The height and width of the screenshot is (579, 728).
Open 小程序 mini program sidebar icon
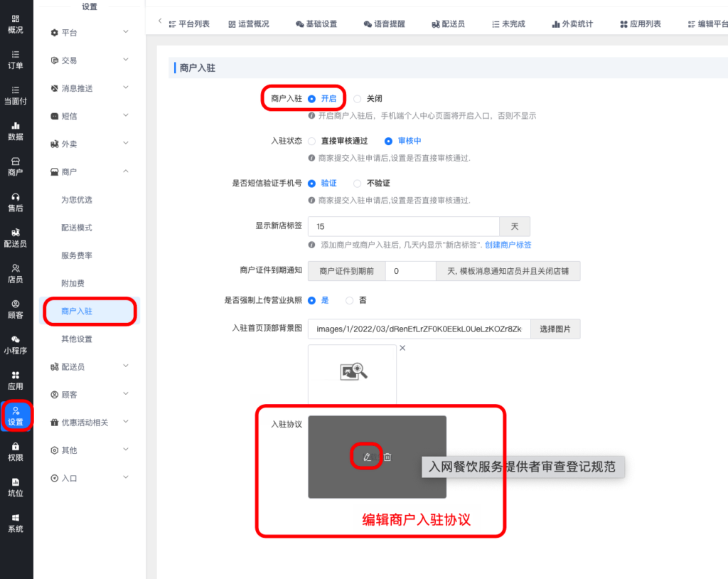tap(15, 344)
